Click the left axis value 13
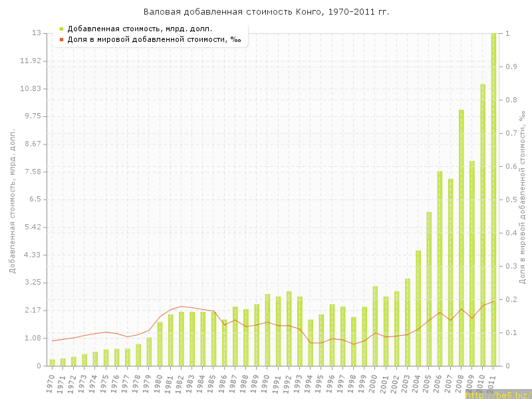Image resolution: width=532 pixels, height=399 pixels. point(37,33)
